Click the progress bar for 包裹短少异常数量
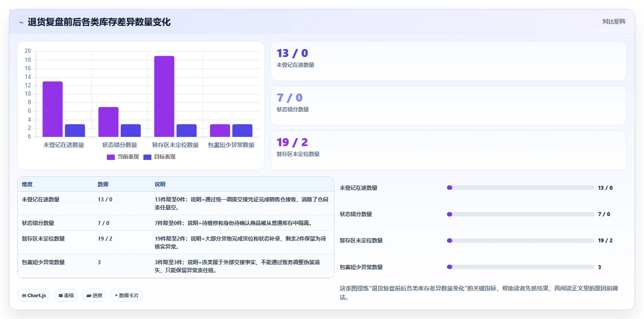Image resolution: width=644 pixels, height=319 pixels. 520,267
